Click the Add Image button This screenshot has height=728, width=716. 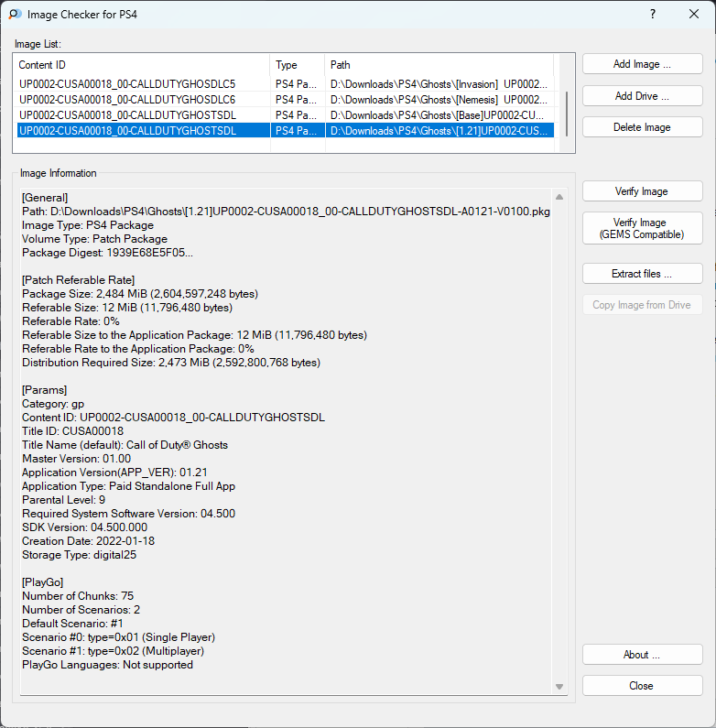pos(642,64)
